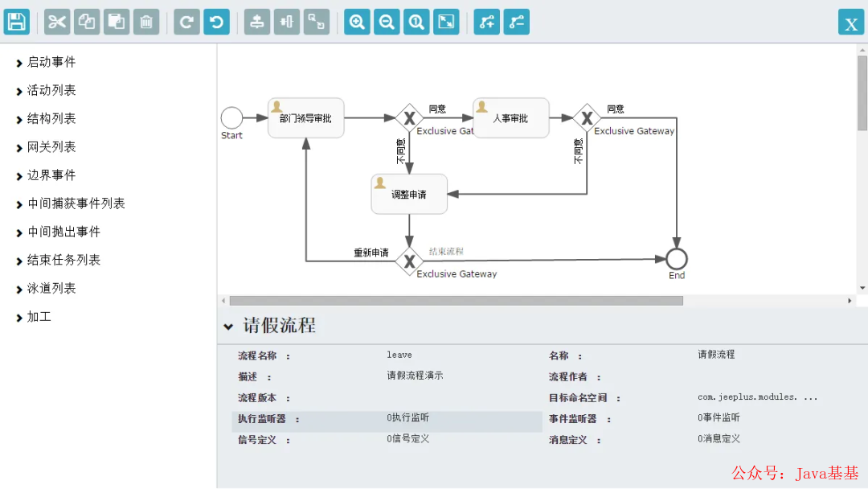Zoom in on the diagram
Screen dimensions: 868x489
(357, 23)
